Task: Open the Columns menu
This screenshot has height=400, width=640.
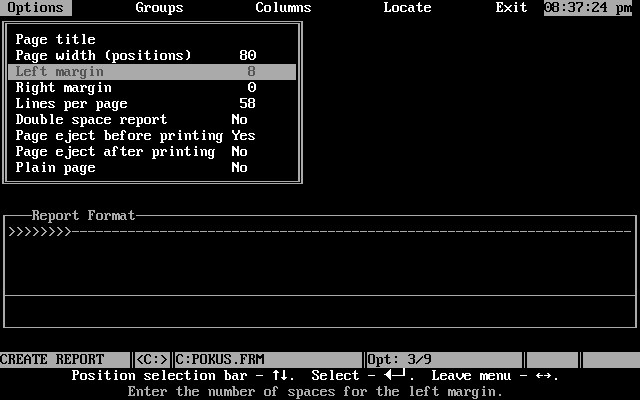Action: pos(283,8)
